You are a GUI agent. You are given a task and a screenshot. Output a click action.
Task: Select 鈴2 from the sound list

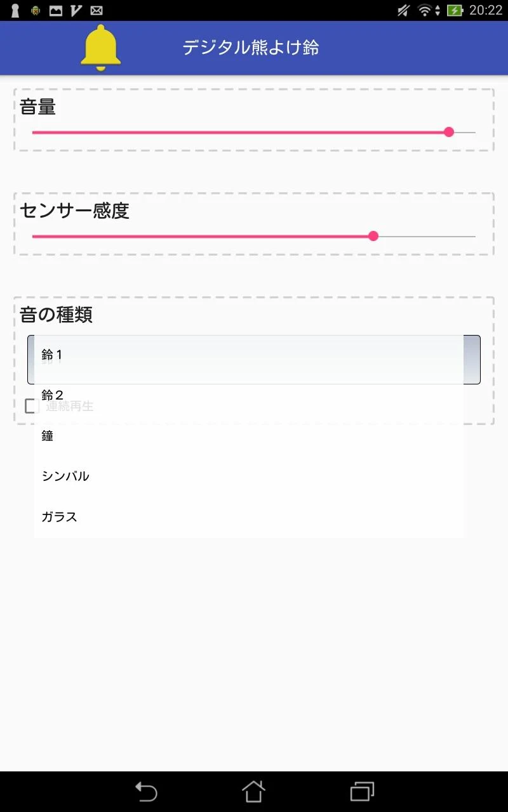tap(248, 396)
